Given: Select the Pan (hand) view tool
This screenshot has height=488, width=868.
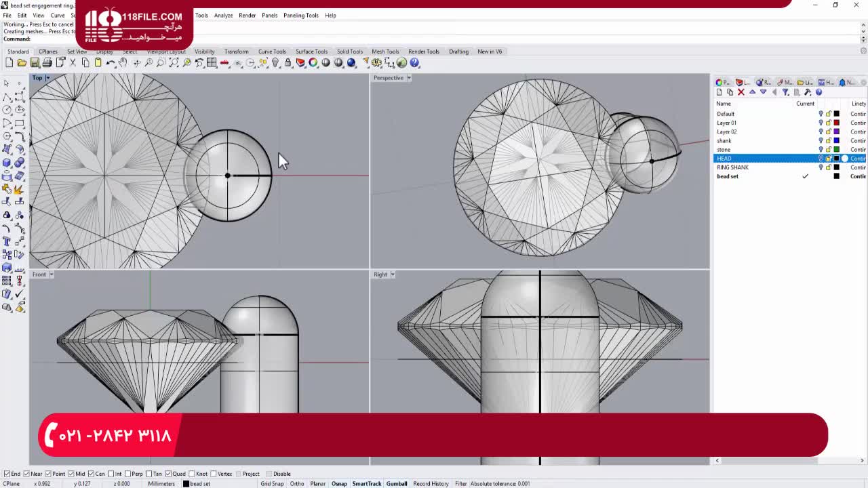Looking at the screenshot, I should (x=123, y=63).
